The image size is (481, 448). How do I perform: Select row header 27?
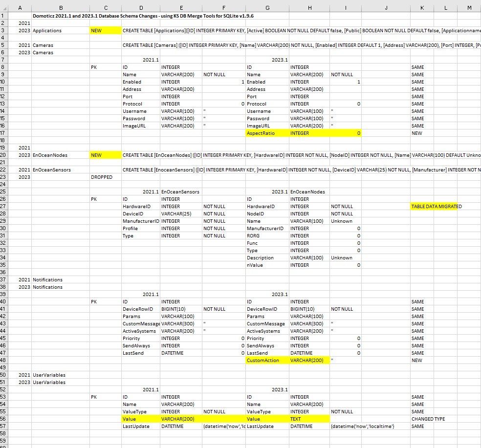(x=3, y=206)
